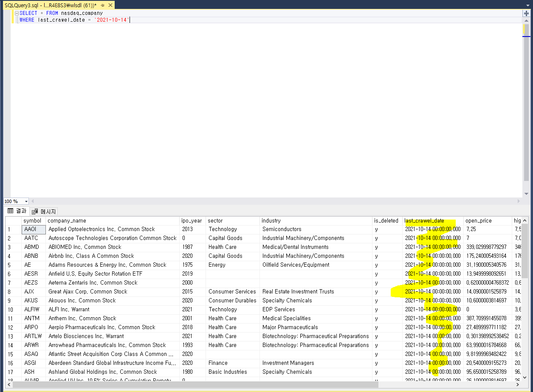Select row 5 by its row number

pos(13,265)
